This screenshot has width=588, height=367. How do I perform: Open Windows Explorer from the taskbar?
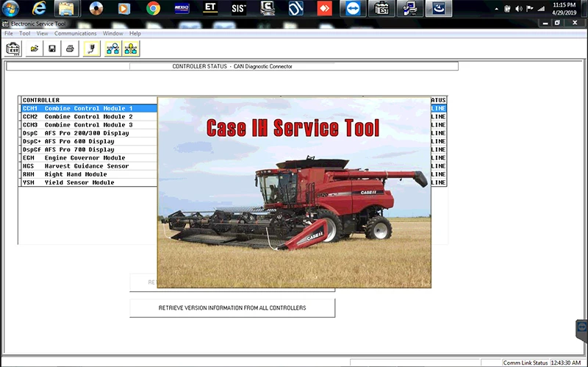pyautogui.click(x=67, y=8)
